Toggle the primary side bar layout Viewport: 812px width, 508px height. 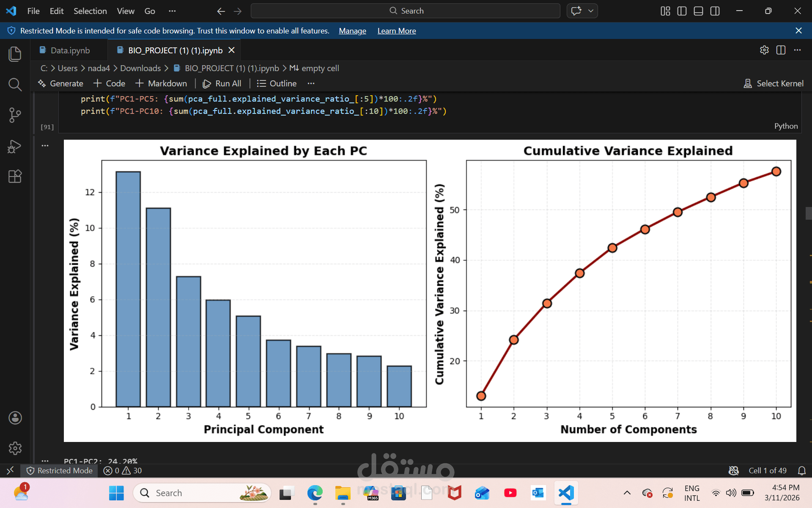682,11
